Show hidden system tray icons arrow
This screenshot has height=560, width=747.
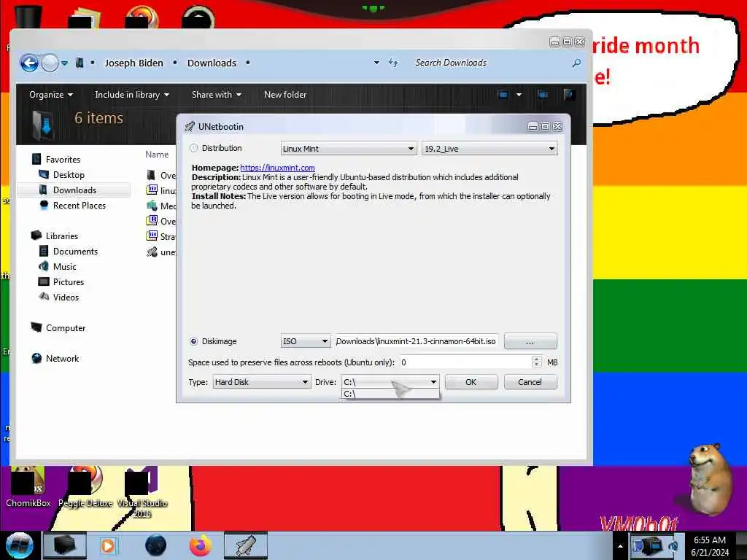coord(620,546)
